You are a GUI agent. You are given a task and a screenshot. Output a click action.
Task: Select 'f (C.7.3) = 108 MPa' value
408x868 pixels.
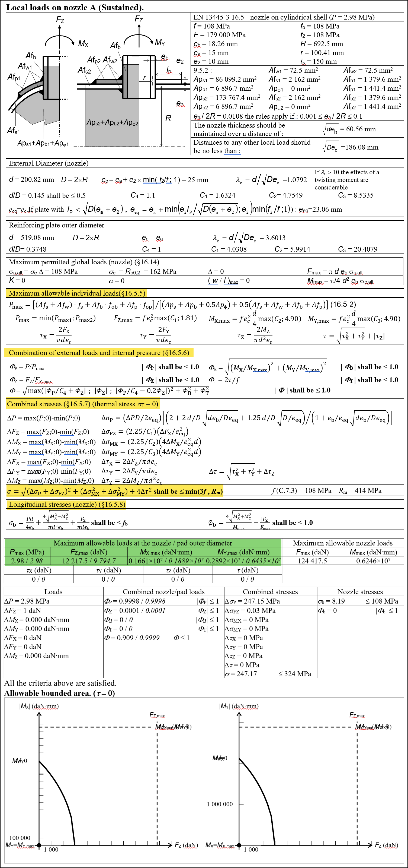pos(301,491)
